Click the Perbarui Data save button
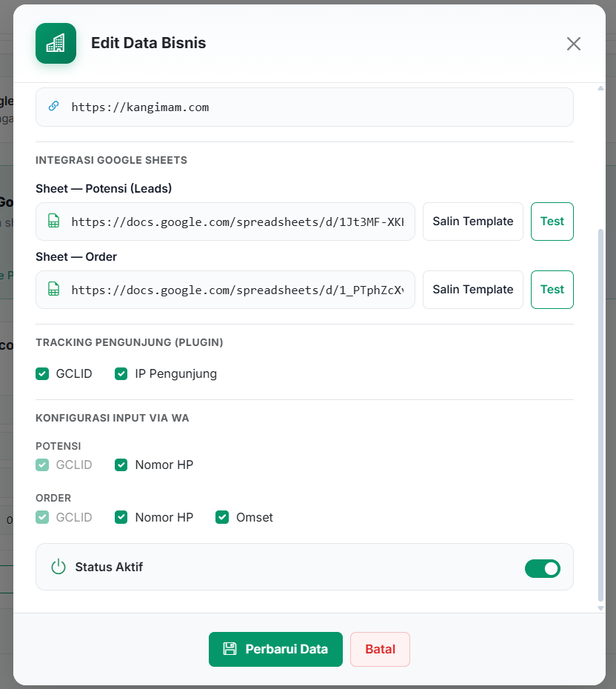The width and height of the screenshot is (616, 689). [x=275, y=649]
